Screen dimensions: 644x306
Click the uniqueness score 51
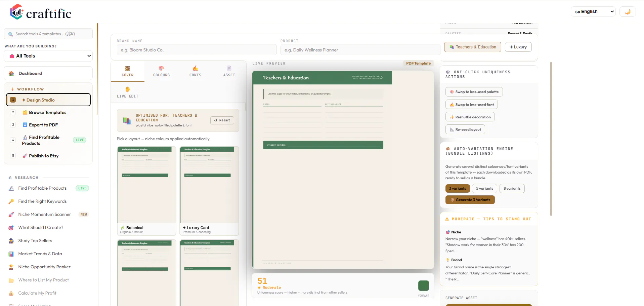pos(262,281)
